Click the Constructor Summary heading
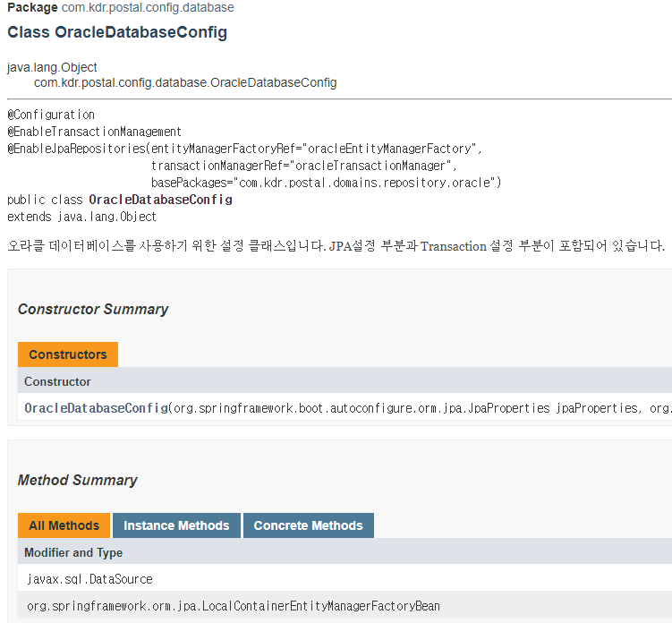Screen dimensions: 672x623 point(93,309)
